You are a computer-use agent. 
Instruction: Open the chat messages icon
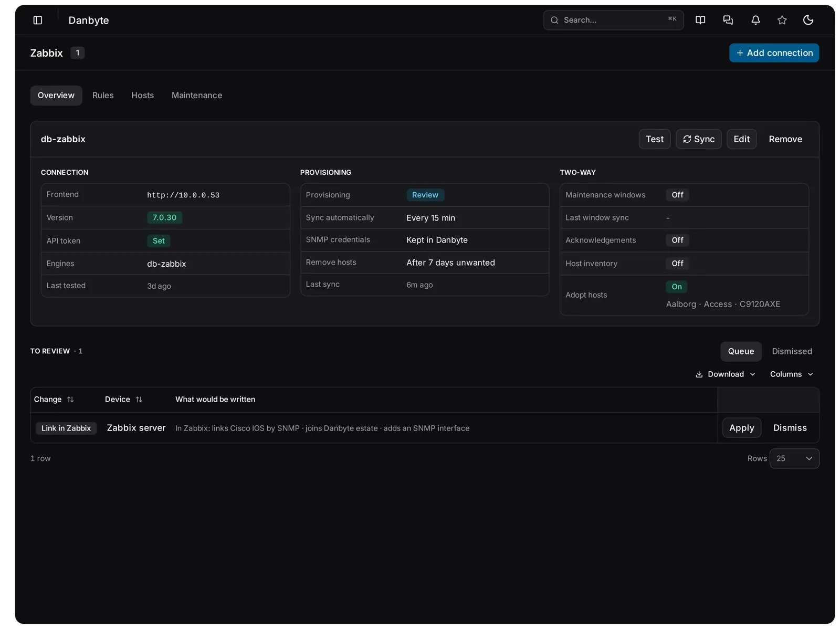728,20
